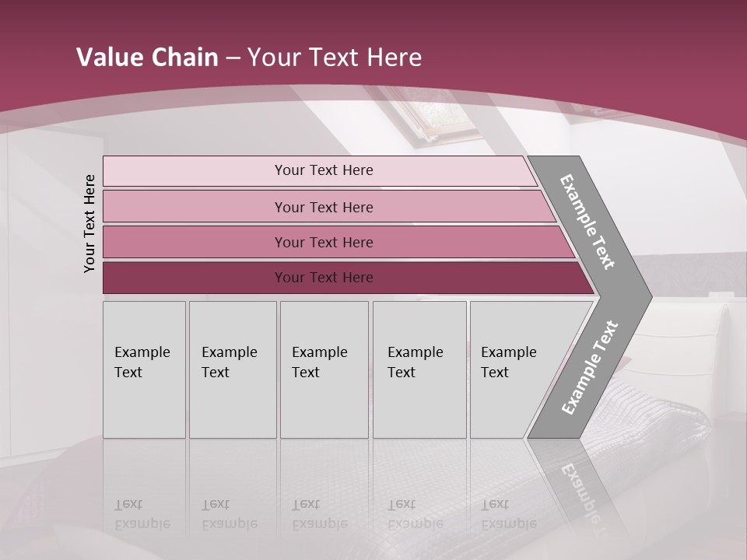
Task: Click the 'Your Text Here' subtitle in the title
Action: pyautogui.click(x=335, y=58)
